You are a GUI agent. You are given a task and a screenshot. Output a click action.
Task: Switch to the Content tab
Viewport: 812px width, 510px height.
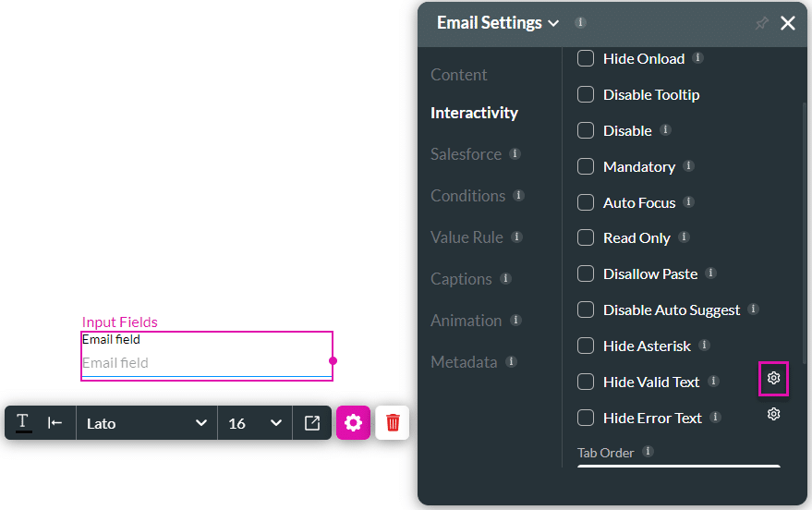[459, 75]
